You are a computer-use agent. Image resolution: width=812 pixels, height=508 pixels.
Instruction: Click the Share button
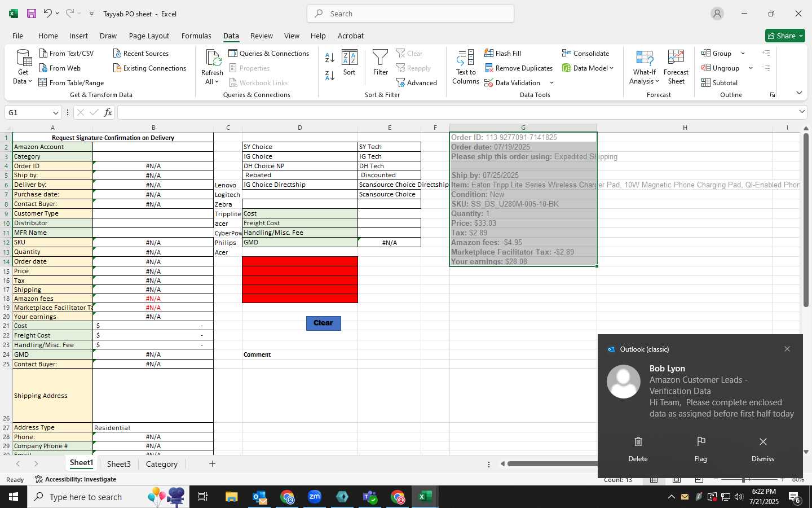click(x=785, y=36)
